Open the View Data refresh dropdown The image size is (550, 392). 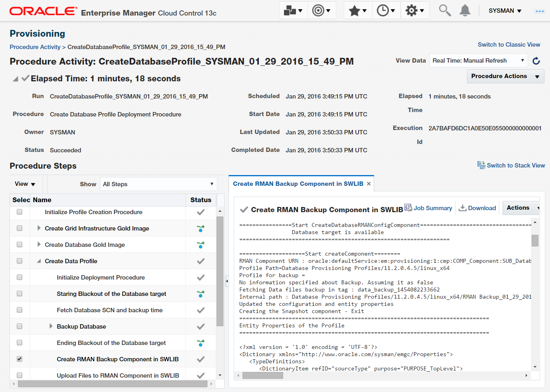479,61
